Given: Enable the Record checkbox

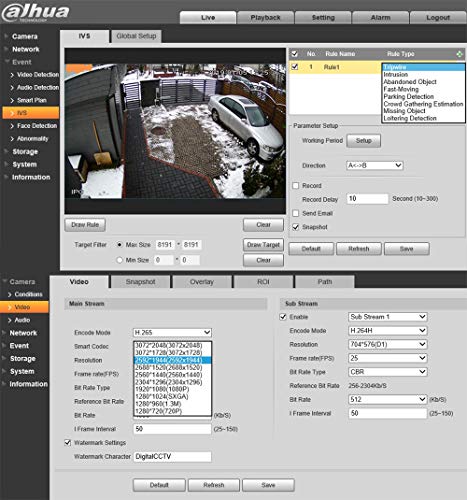Looking at the screenshot, I should click(x=295, y=186).
